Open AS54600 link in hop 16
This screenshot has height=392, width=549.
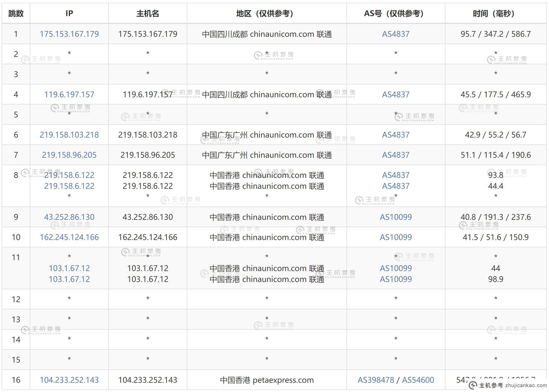[418, 380]
